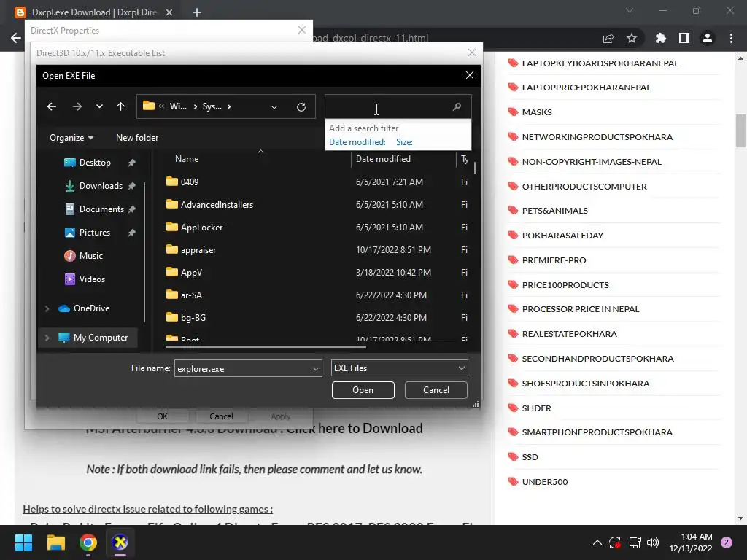Open the EXE Files type dropdown
Screen dimensions: 747x560
pyautogui.click(x=399, y=368)
